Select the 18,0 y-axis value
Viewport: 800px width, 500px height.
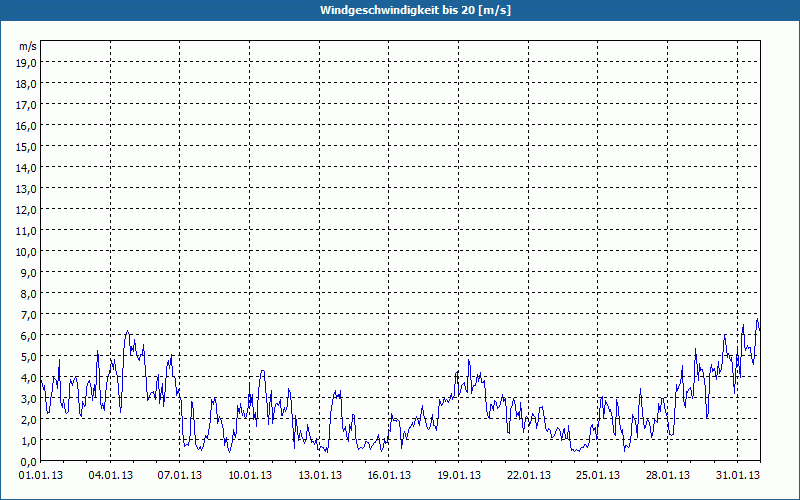pyautogui.click(x=28, y=84)
